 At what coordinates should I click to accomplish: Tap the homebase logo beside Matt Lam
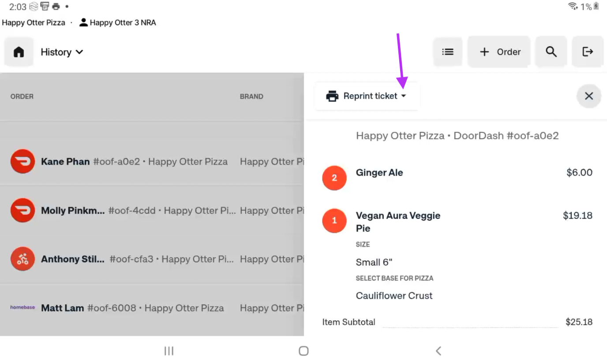point(22,308)
